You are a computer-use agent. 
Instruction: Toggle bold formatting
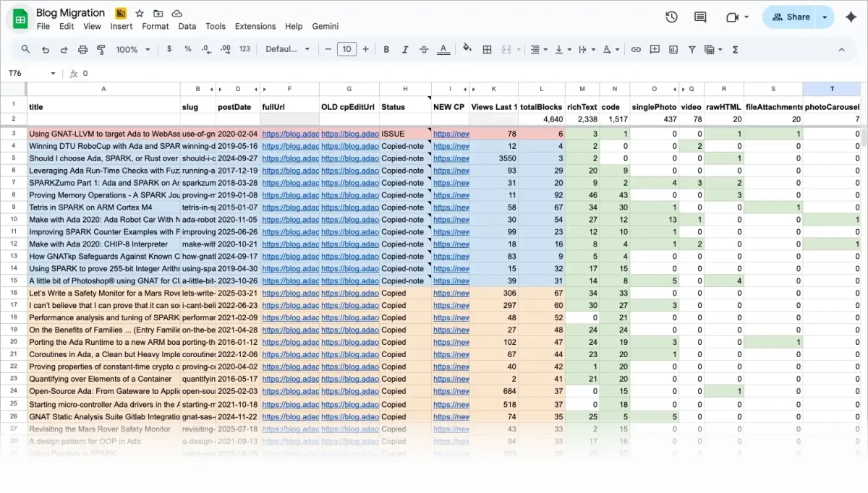[x=386, y=49]
